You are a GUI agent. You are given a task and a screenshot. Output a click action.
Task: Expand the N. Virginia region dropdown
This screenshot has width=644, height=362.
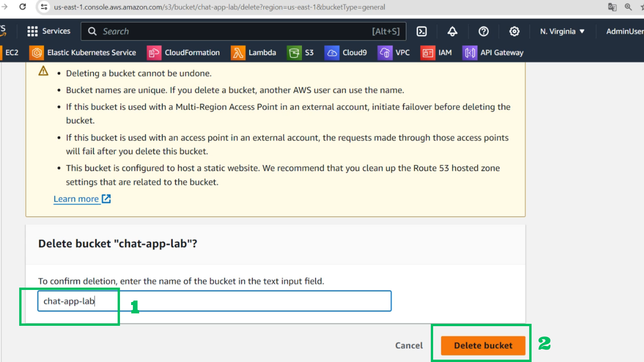pyautogui.click(x=562, y=31)
